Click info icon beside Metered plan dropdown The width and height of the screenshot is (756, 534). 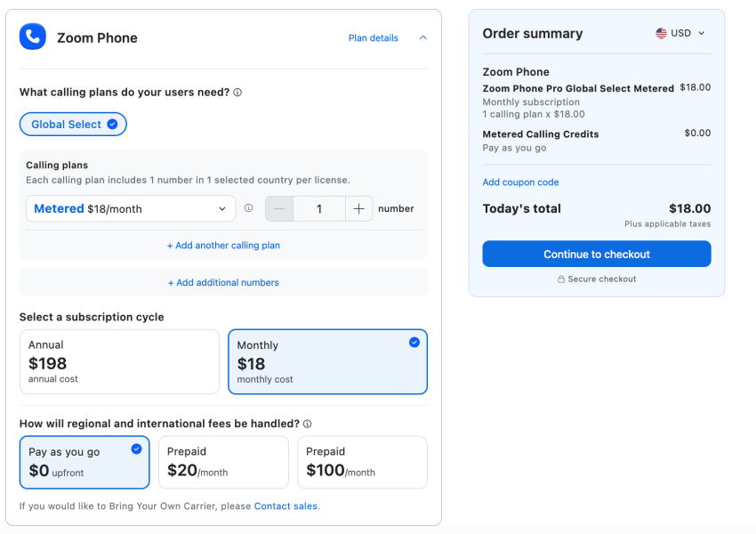pyautogui.click(x=248, y=208)
